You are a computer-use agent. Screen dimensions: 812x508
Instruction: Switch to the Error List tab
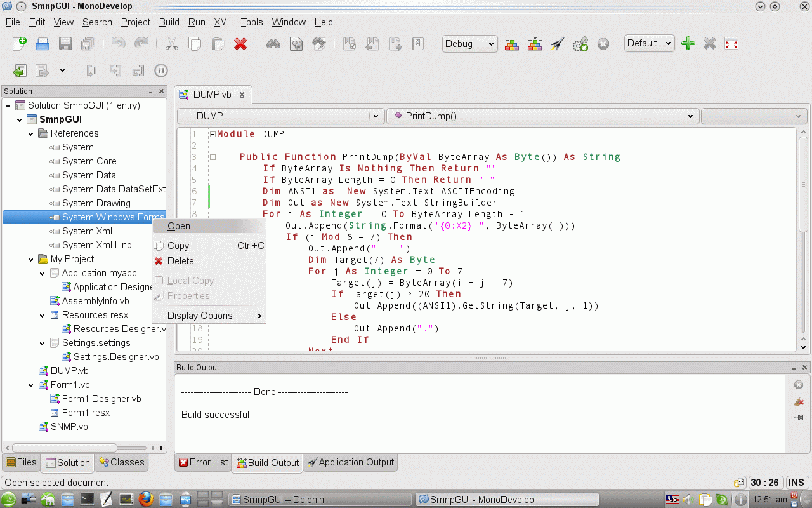tap(203, 462)
